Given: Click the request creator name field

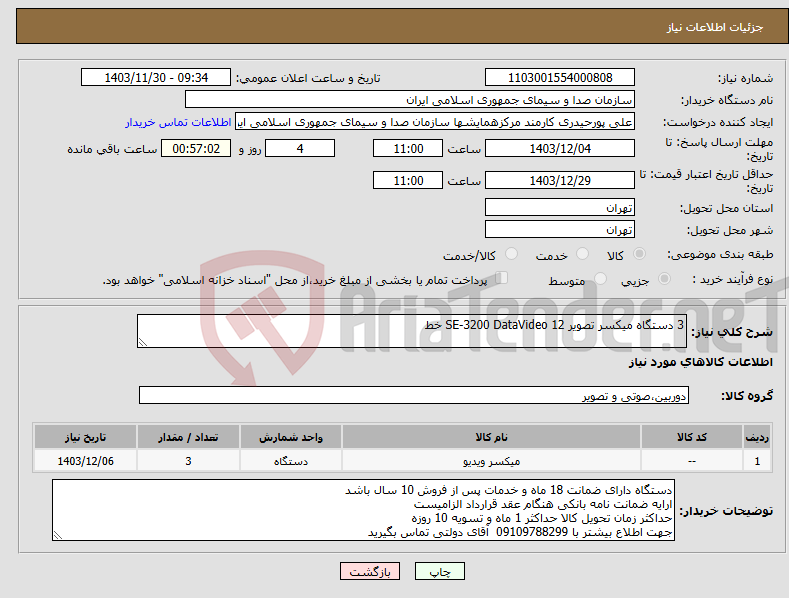Looking at the screenshot, I should pyautogui.click(x=435, y=122).
